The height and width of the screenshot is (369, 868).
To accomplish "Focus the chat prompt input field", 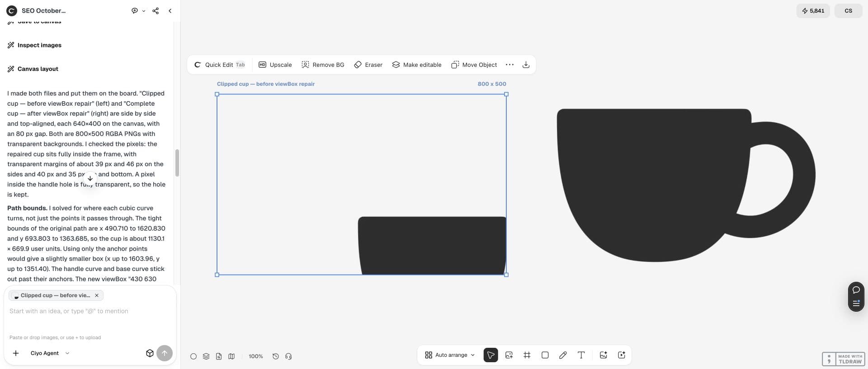I will click(90, 311).
